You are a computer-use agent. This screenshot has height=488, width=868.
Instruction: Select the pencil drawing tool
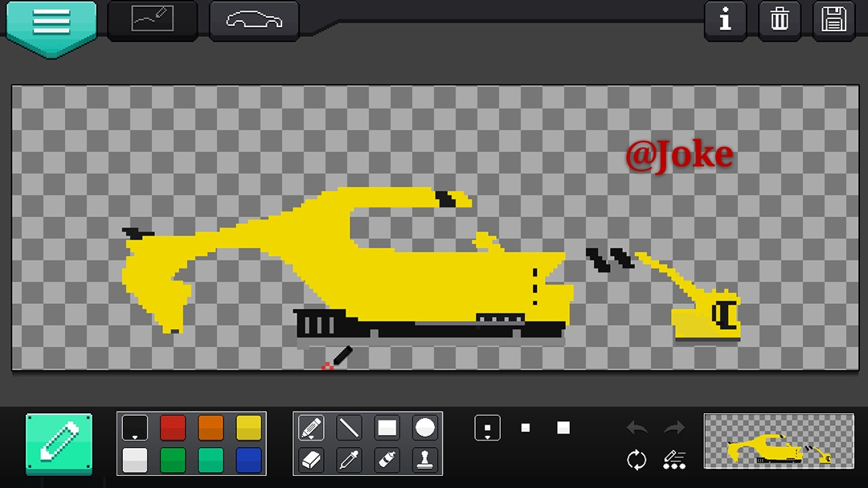[x=311, y=429]
